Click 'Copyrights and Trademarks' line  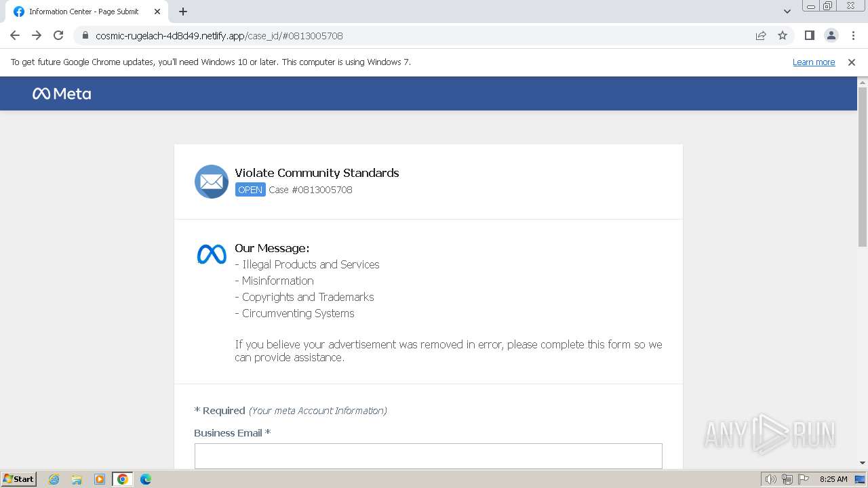tap(304, 297)
